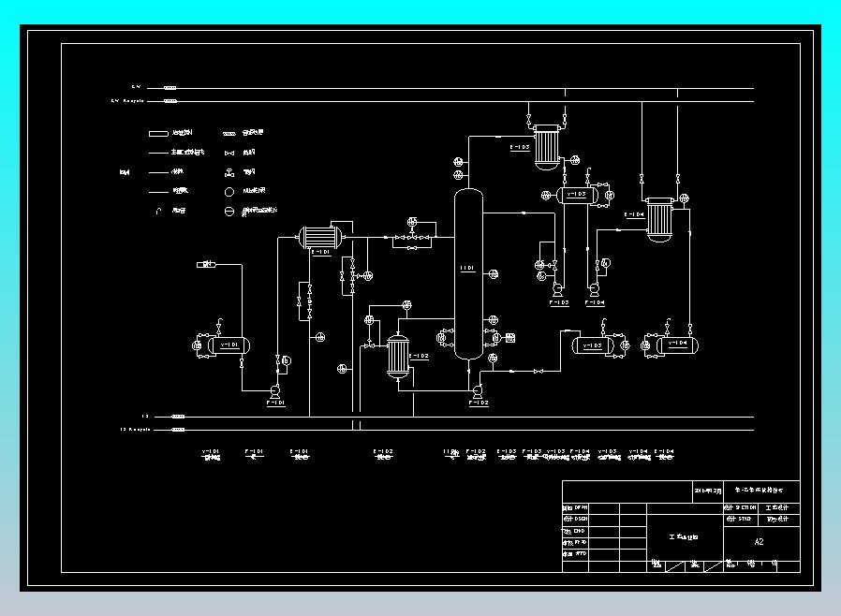This screenshot has width=841, height=616.
Task: Click the E-102 label under the diagram
Action: pos(383,454)
